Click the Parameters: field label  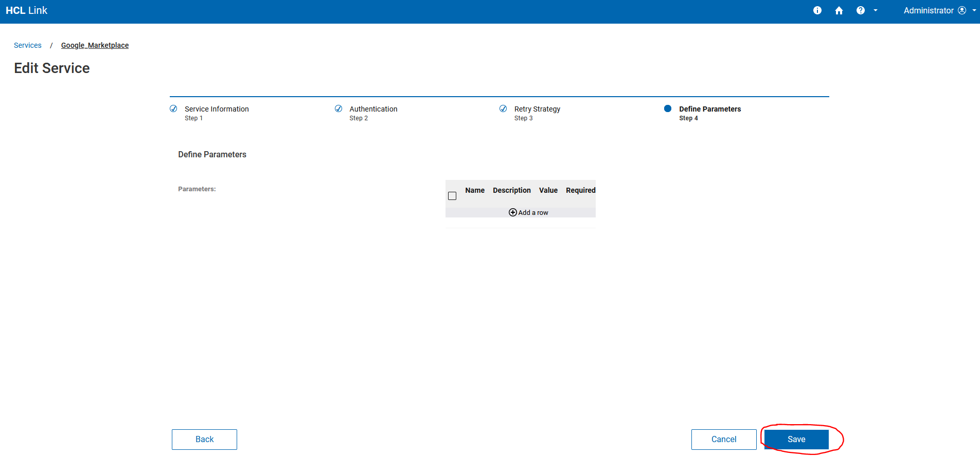(x=197, y=189)
